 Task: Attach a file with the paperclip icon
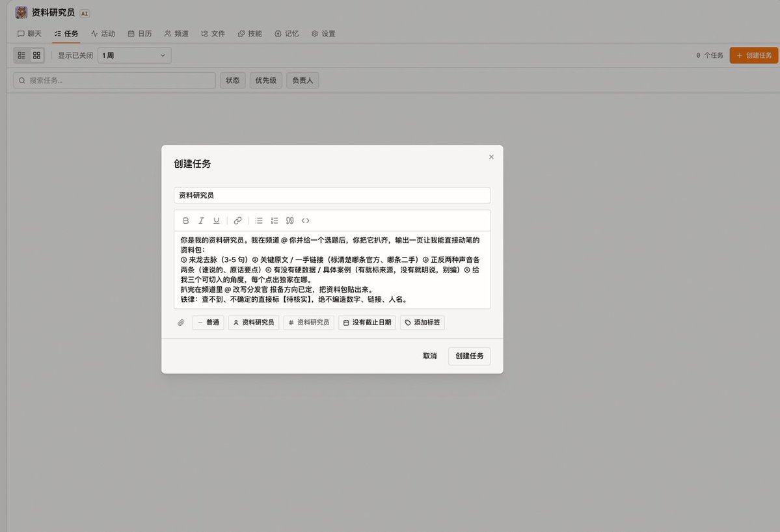181,323
